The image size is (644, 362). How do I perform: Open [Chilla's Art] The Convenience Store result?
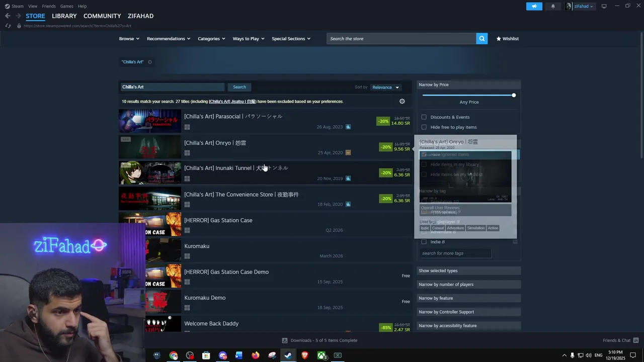click(265, 199)
